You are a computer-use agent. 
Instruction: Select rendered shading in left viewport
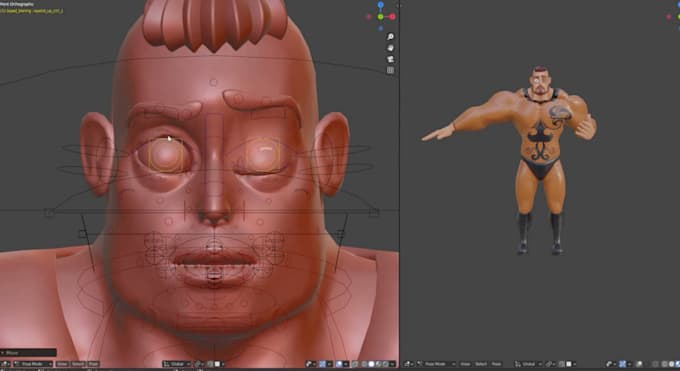pos(386,364)
